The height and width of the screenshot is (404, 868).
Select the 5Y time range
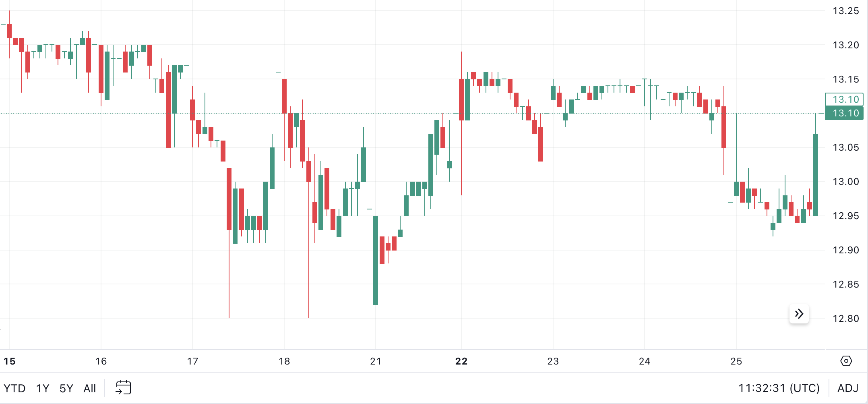click(66, 388)
